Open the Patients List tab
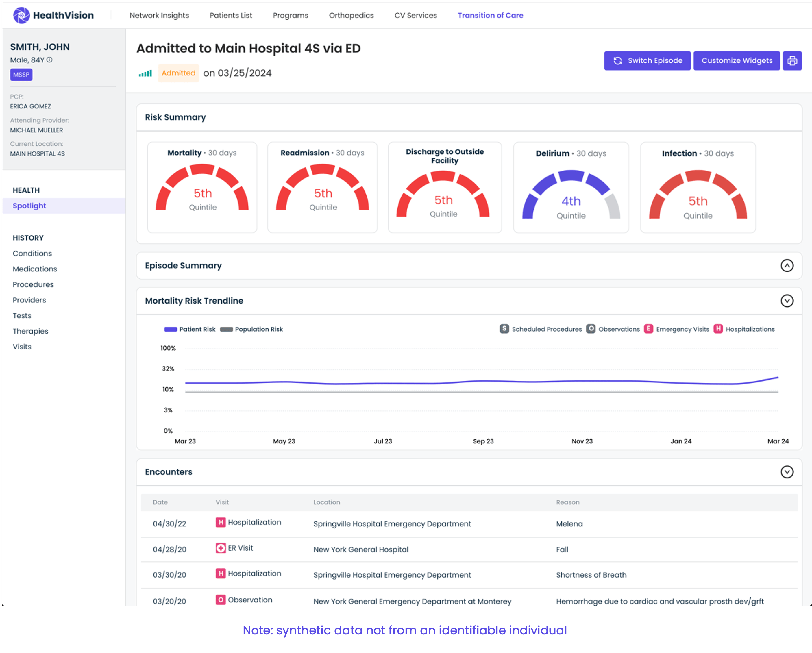Viewport: 812px width, 653px height. [x=231, y=15]
